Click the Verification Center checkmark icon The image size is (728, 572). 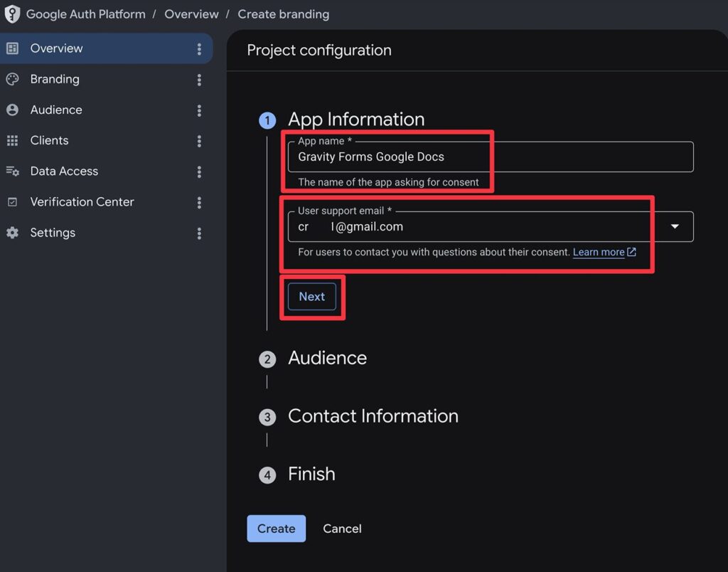pyautogui.click(x=13, y=201)
